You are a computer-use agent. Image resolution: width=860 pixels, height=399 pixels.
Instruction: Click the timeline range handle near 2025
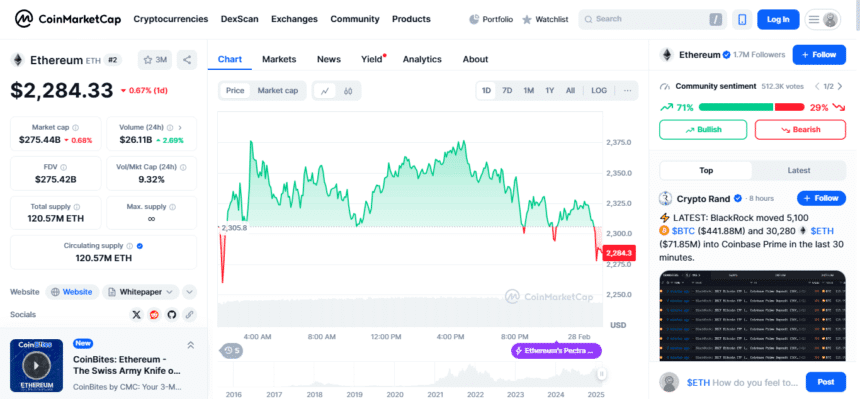tap(602, 374)
